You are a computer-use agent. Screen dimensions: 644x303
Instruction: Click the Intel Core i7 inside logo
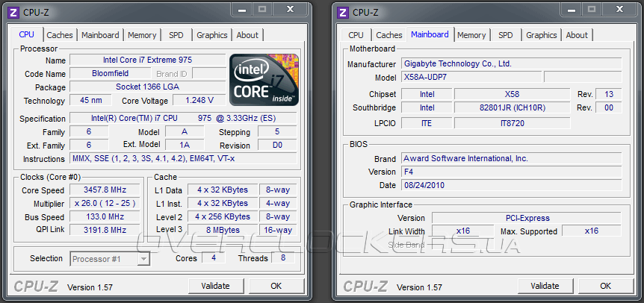(x=264, y=80)
